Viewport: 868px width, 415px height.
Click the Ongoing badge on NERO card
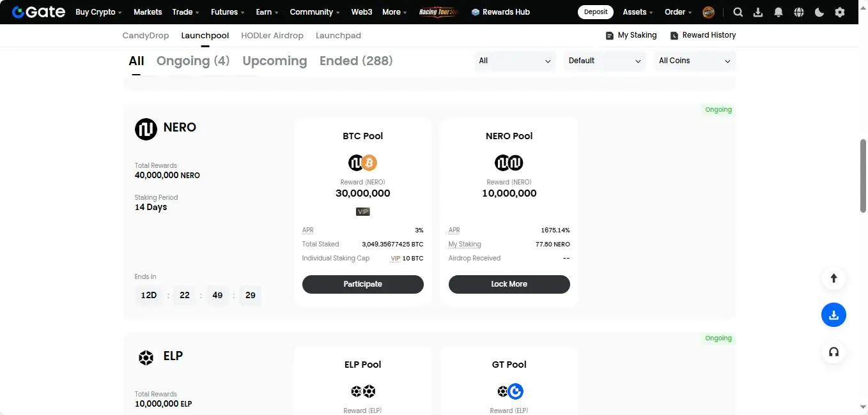point(718,110)
